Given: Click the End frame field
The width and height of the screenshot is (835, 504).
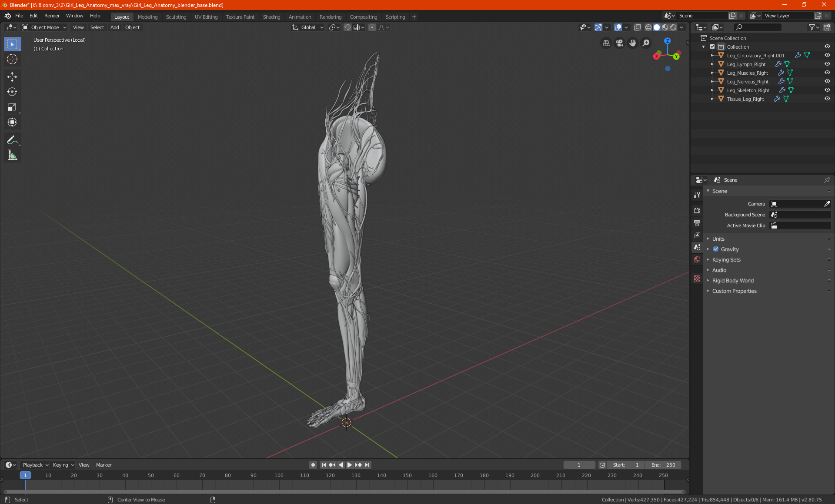Looking at the screenshot, I should point(663,465).
